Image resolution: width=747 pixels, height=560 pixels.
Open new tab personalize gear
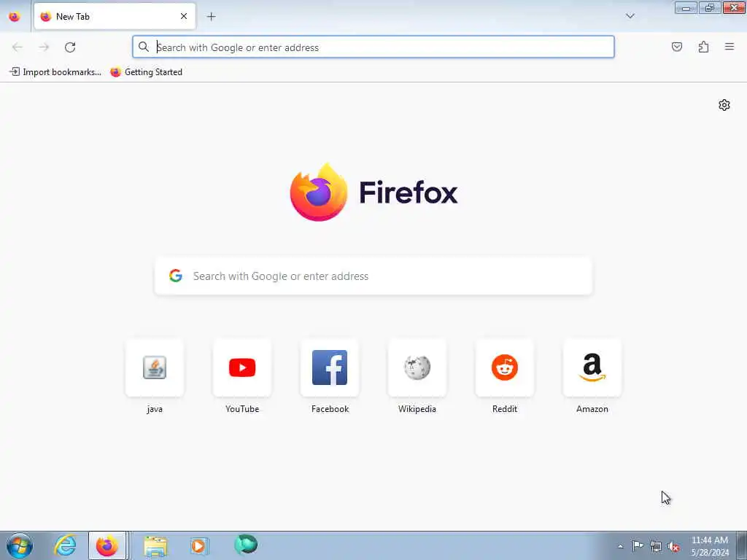pyautogui.click(x=724, y=105)
